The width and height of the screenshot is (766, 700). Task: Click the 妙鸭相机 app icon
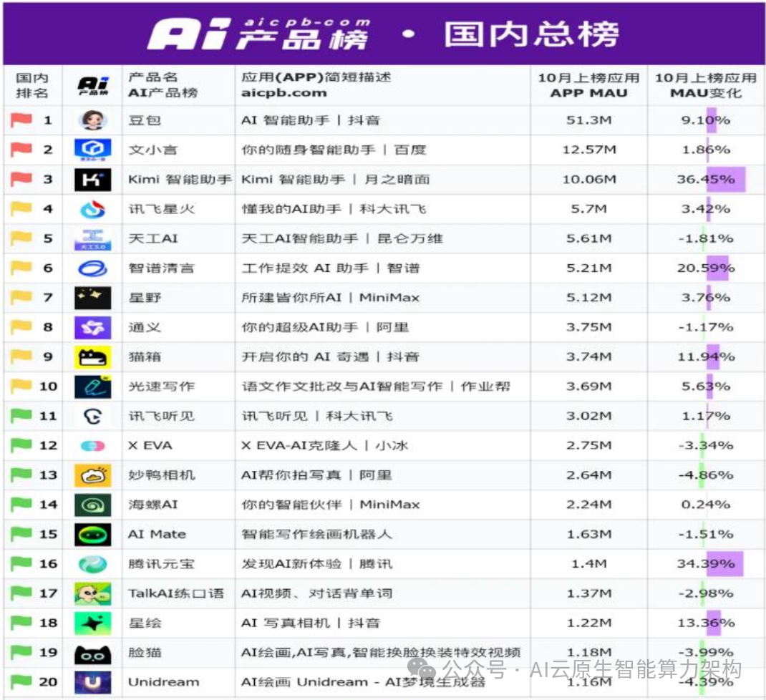93,475
